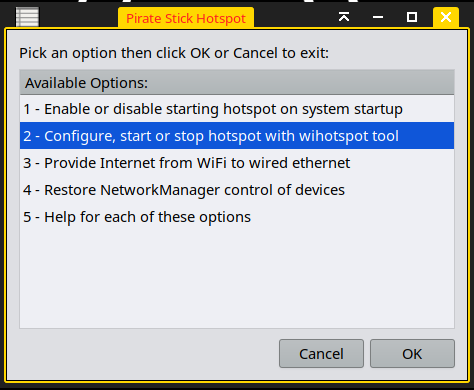The image size is (474, 390).
Task: Select option 5 Help for each of these options
Action: [237, 217]
